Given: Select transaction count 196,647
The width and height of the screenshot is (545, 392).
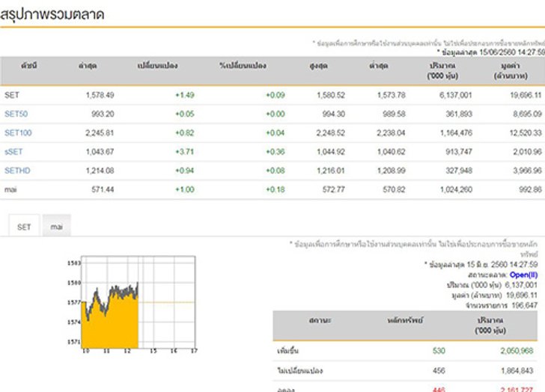Looking at the screenshot, I should pos(525,305).
